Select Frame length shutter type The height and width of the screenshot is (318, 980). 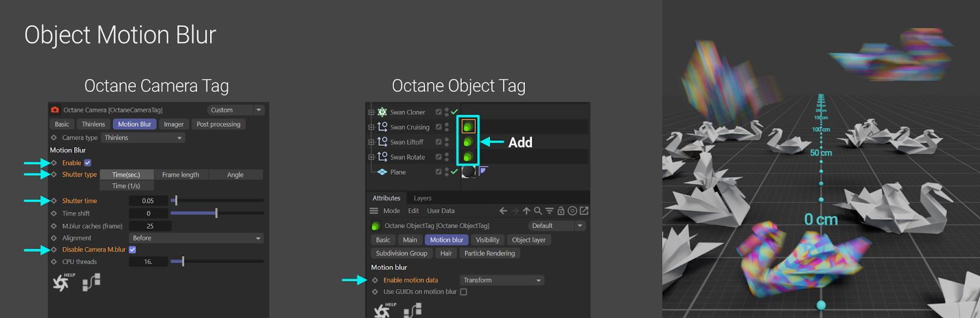(x=180, y=175)
